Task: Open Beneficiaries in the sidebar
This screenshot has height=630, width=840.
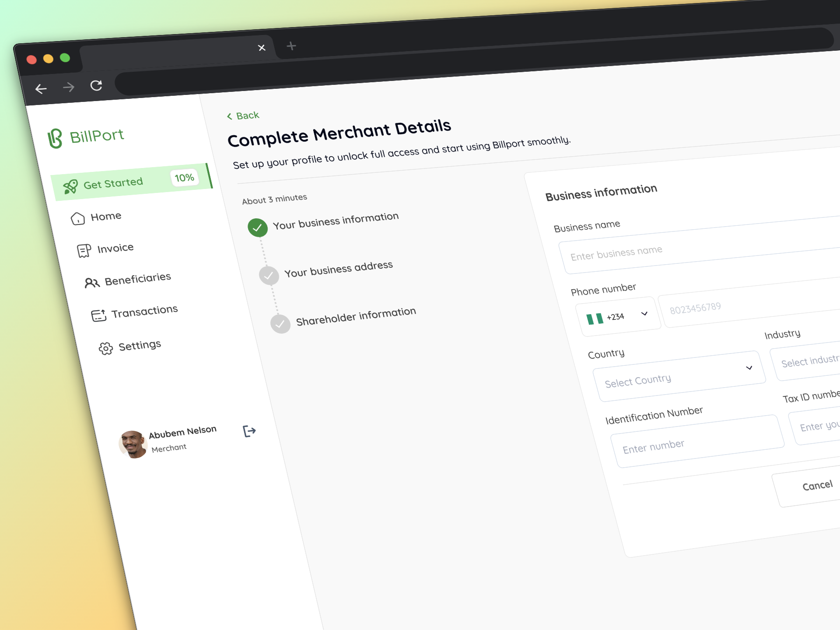Action: [128, 280]
